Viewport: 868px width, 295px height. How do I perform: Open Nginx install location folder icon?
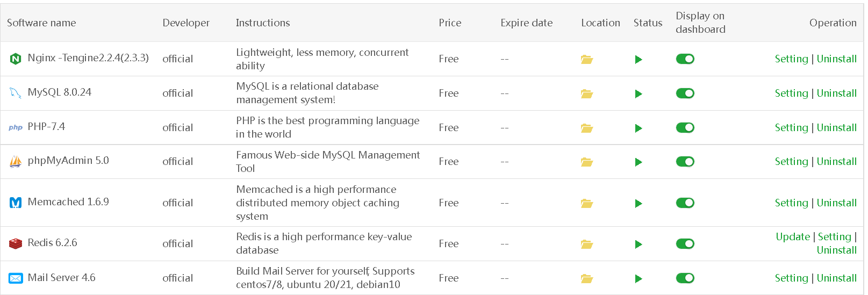(586, 59)
